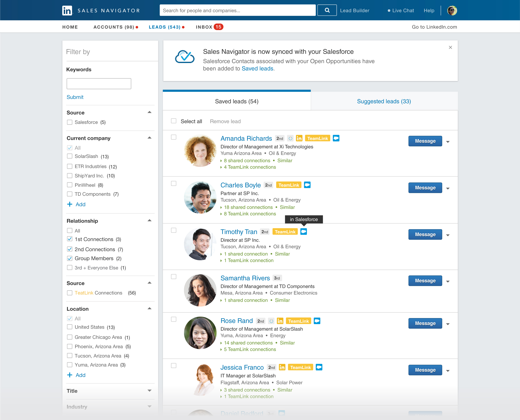520x420 pixels.
Task: Check the ETR Industries filter
Action: [x=70, y=166]
